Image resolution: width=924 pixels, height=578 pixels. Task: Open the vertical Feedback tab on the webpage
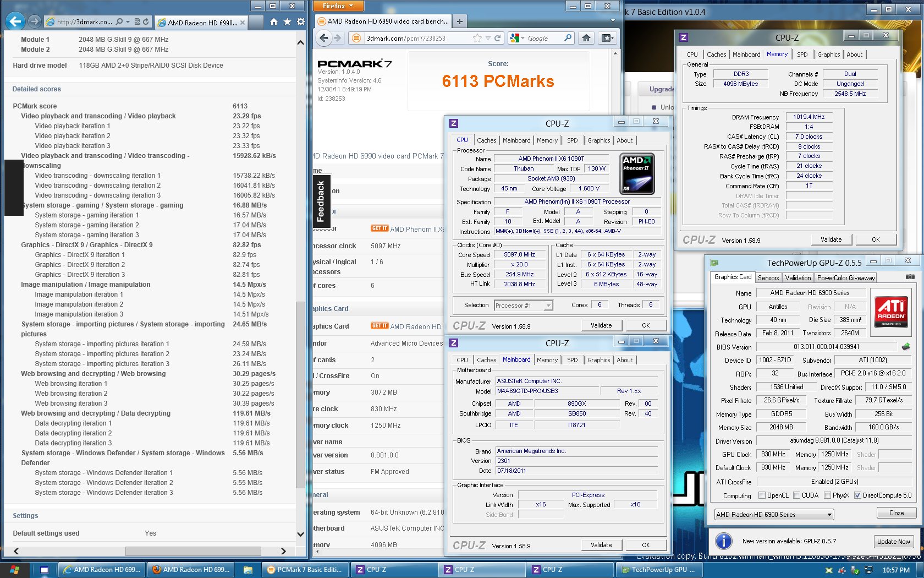(x=322, y=202)
